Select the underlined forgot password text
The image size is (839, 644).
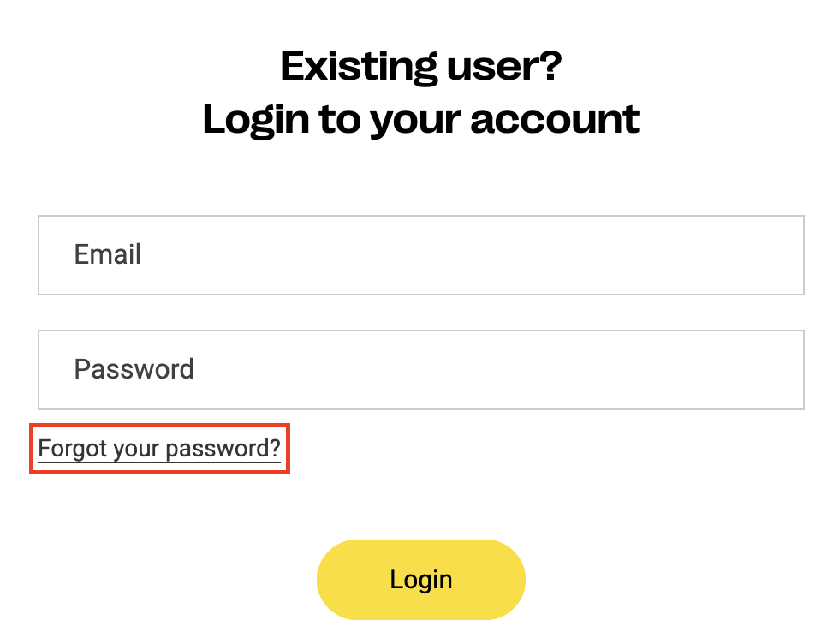click(160, 449)
